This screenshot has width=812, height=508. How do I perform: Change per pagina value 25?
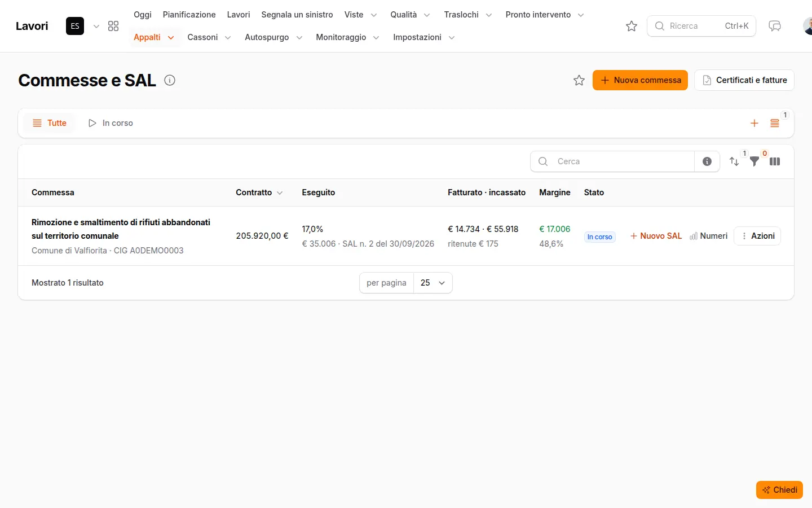[x=433, y=283]
